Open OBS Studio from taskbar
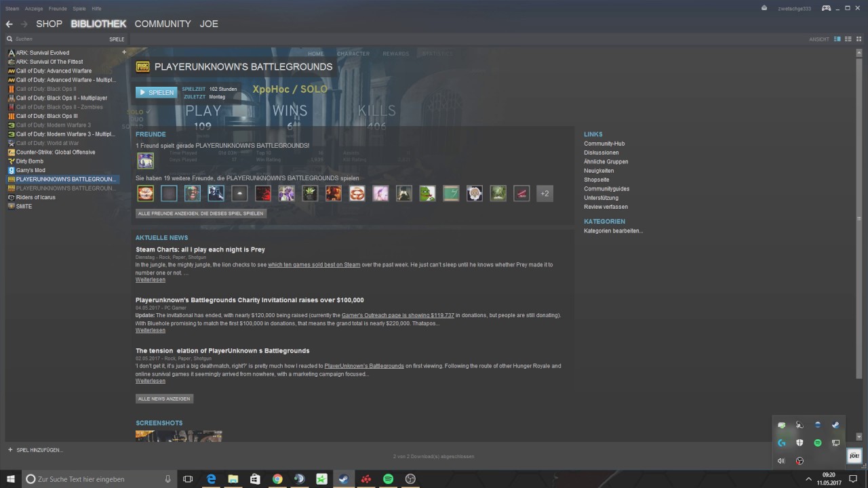The width and height of the screenshot is (868, 488). pos(410,479)
